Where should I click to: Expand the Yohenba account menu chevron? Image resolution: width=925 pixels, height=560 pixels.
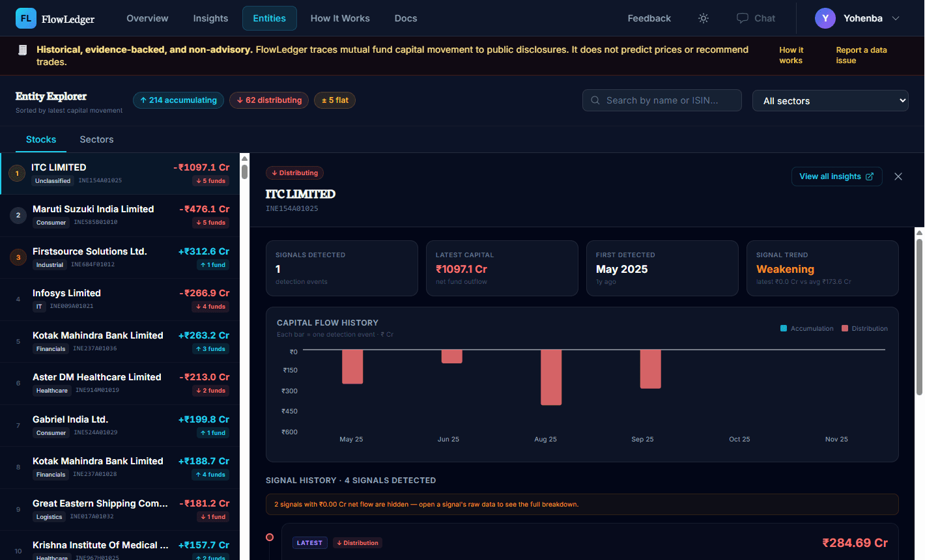896,18
